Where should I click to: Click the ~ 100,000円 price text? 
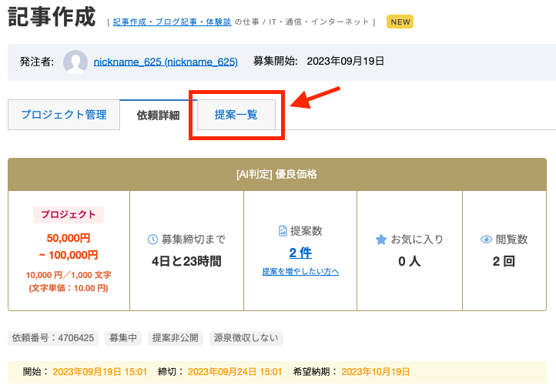[x=69, y=255]
